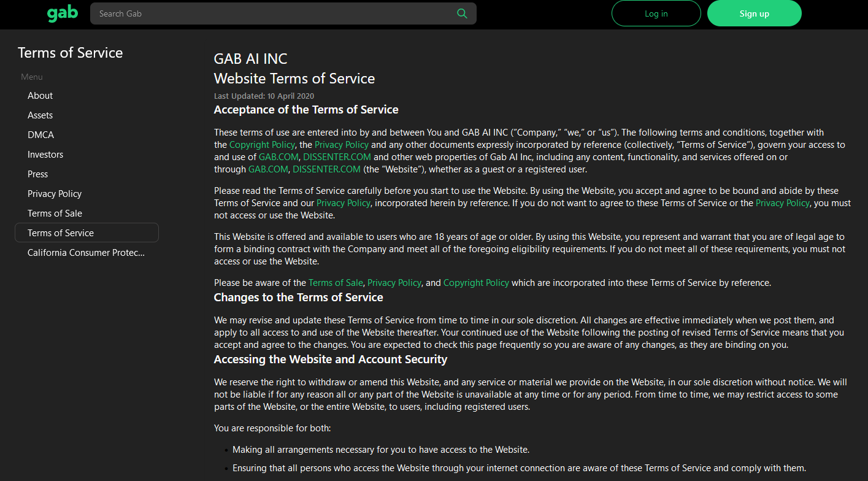The height and width of the screenshot is (481, 868).
Task: Click 'Acceptance of the Terms of Service' heading
Action: pyautogui.click(x=306, y=110)
